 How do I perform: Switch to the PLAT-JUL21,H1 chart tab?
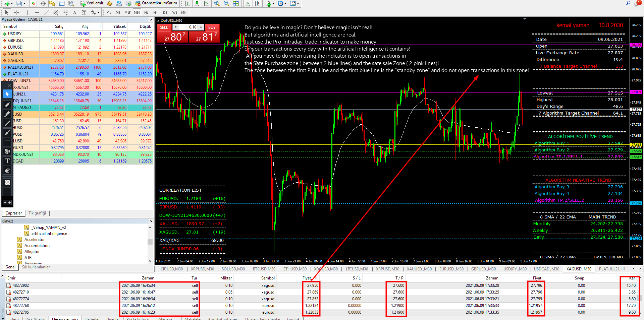[x=612, y=269]
